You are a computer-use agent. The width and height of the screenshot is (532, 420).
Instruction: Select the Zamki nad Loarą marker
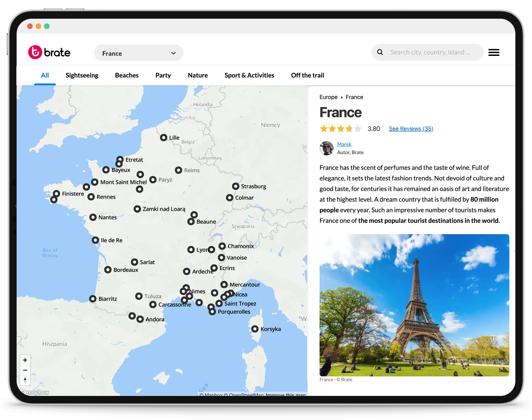[137, 209]
